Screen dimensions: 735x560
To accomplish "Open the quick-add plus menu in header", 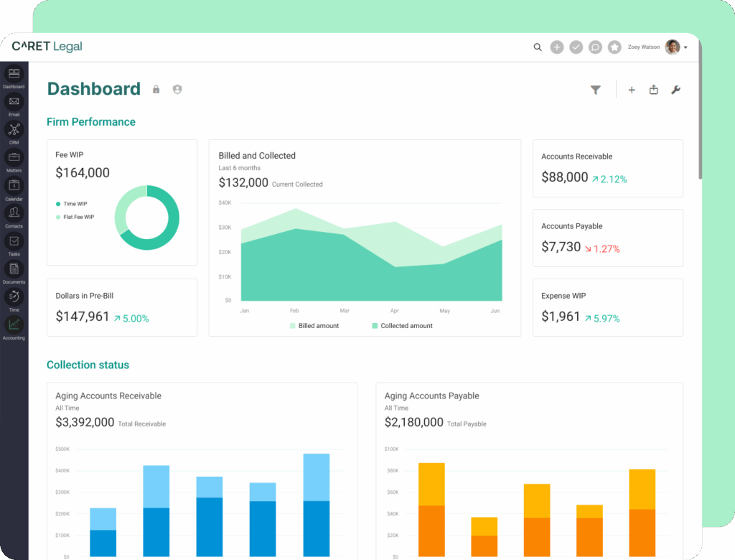I will (x=632, y=90).
